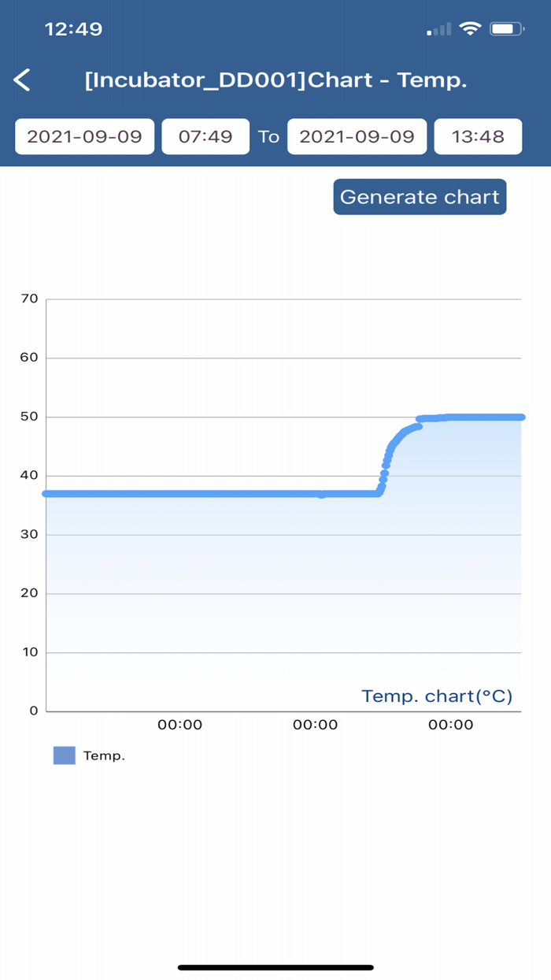This screenshot has height=980, width=551.
Task: Tap the Temp. chart(°C) caption
Action: (x=437, y=696)
